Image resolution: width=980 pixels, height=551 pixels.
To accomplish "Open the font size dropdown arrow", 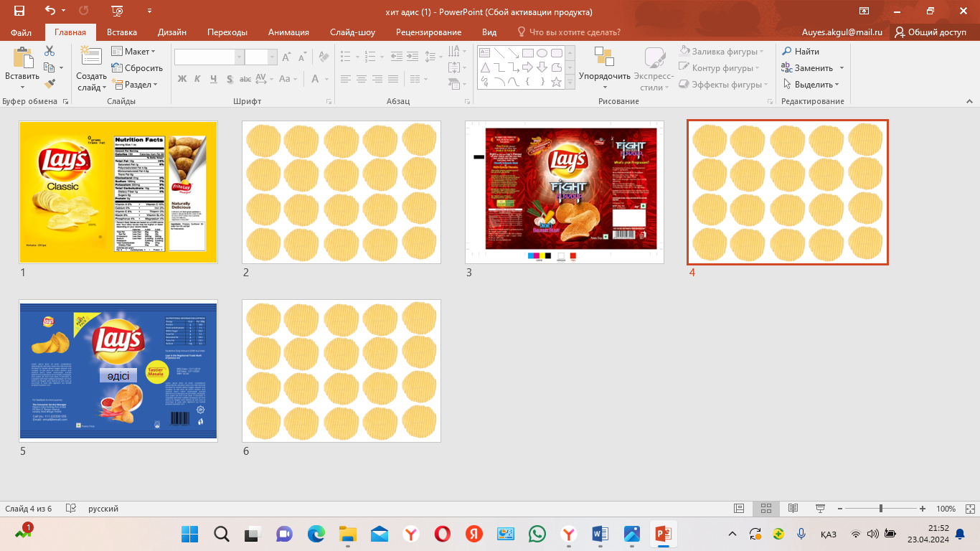I will [273, 57].
